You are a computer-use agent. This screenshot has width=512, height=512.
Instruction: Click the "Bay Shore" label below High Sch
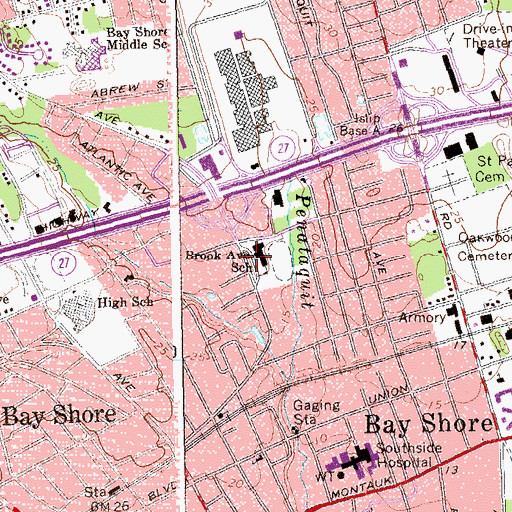(x=60, y=415)
